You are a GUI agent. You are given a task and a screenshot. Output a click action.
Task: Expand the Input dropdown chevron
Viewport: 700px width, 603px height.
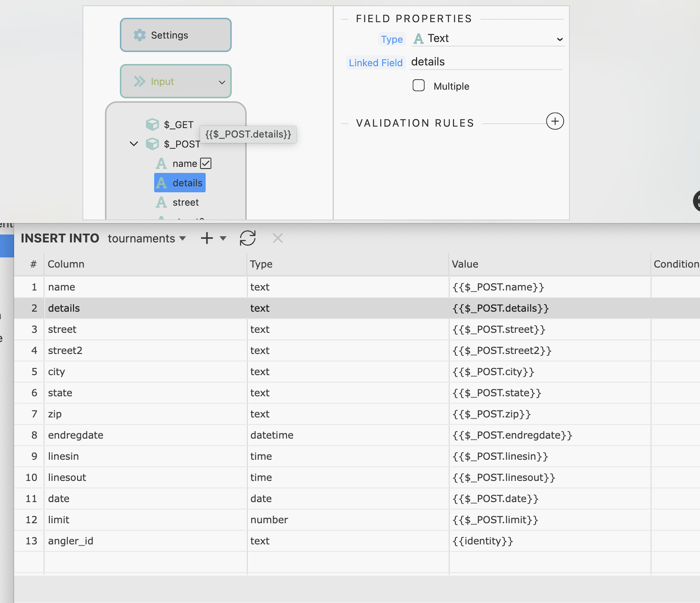(222, 82)
